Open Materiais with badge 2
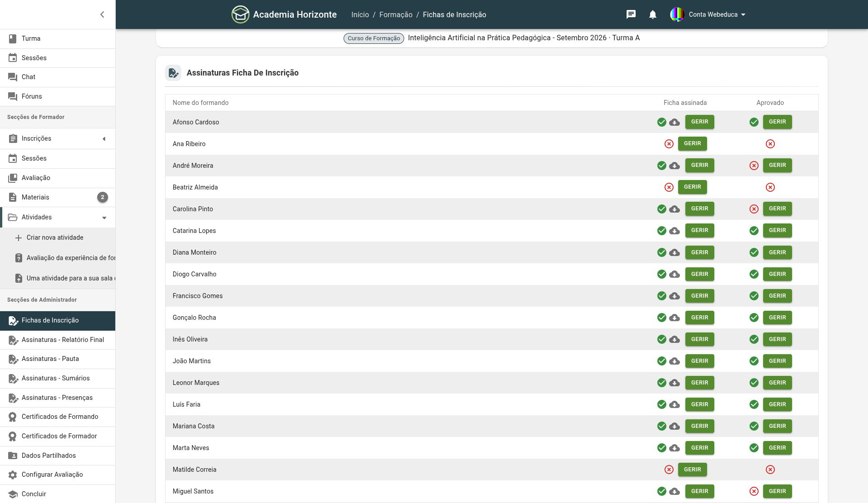Screen dimensions: 868x503 [x=57, y=197]
